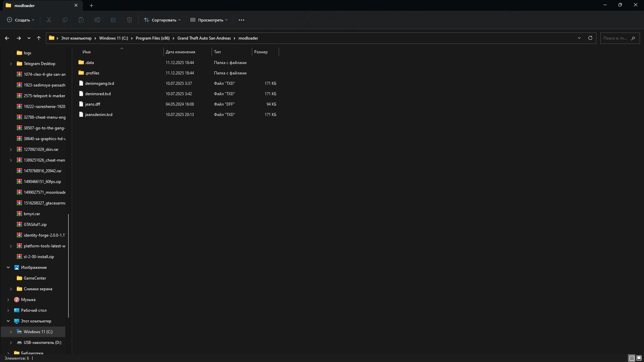Click the Share icon in toolbar

pyautogui.click(x=113, y=20)
